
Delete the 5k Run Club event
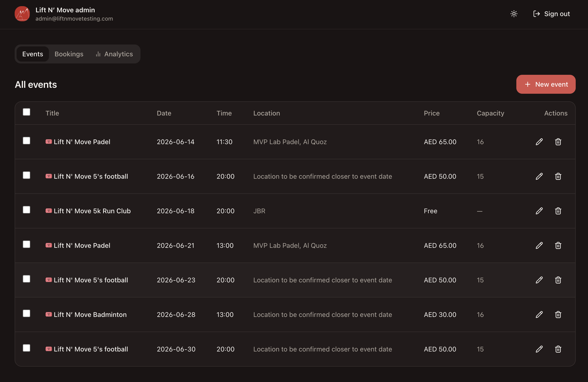pyautogui.click(x=558, y=211)
